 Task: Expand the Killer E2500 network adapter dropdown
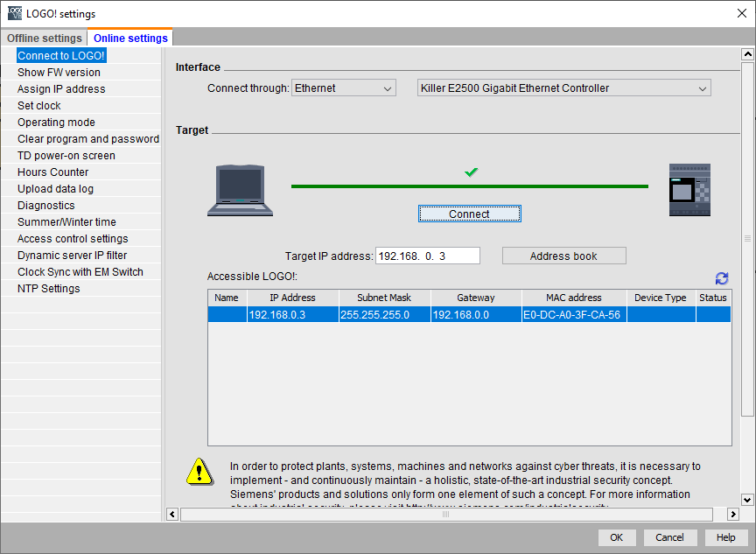click(x=563, y=88)
